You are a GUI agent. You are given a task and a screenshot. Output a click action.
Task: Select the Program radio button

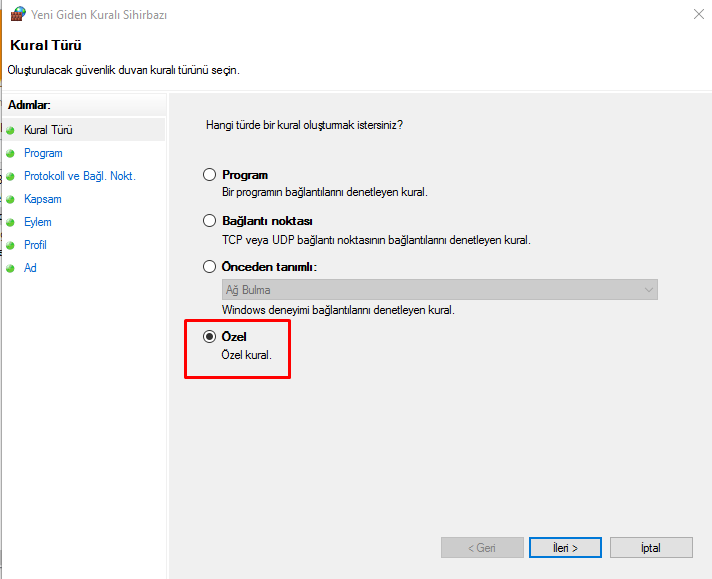click(x=210, y=175)
